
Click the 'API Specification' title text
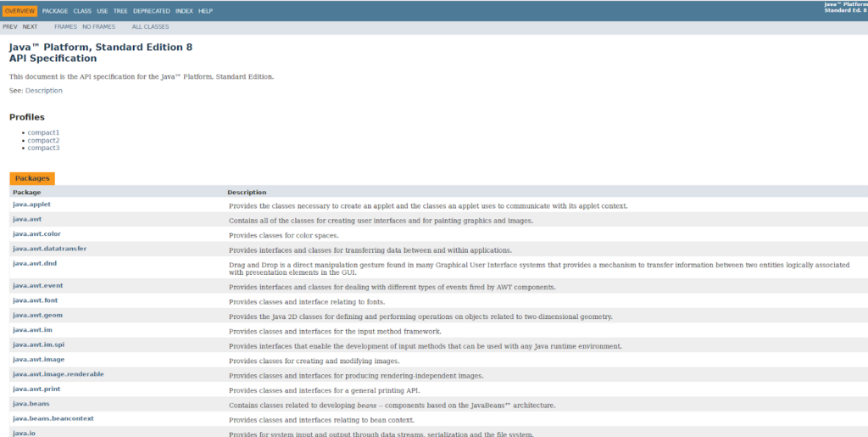(53, 59)
